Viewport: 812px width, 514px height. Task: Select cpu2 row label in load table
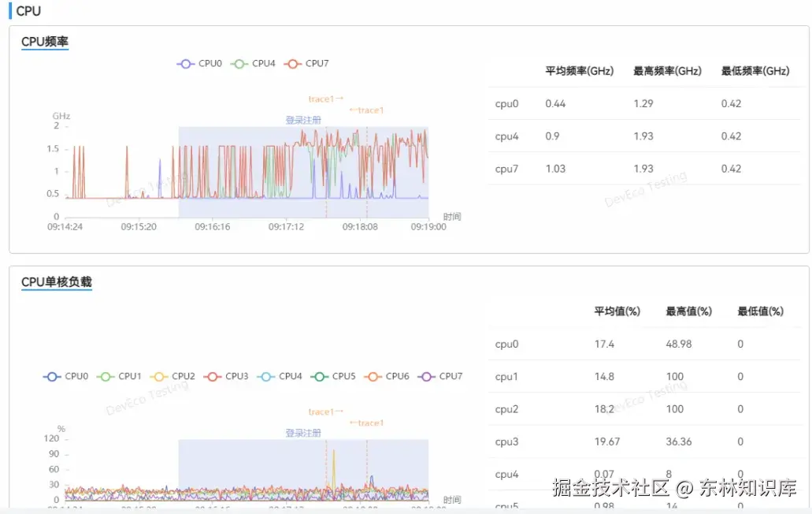(x=506, y=409)
